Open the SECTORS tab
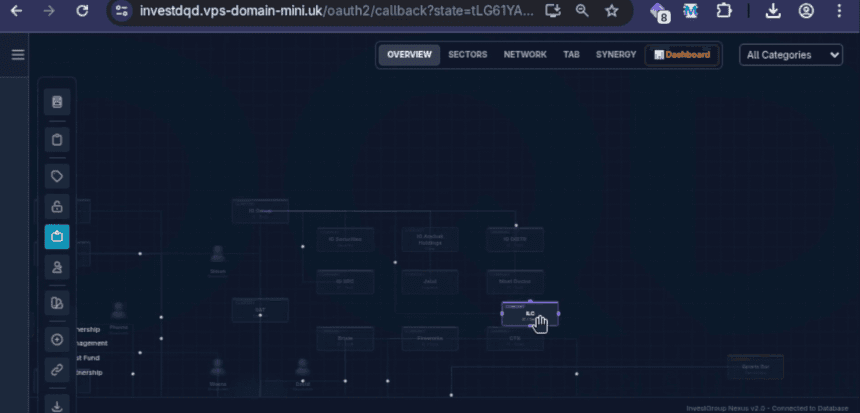860x413 pixels. click(468, 55)
